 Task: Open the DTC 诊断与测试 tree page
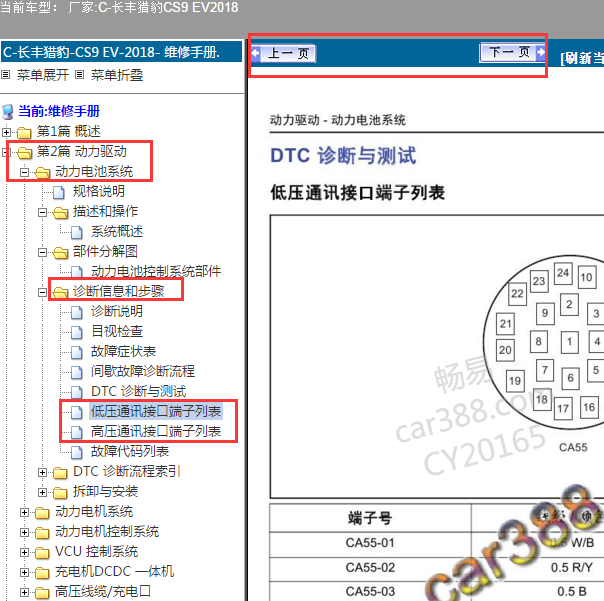tap(139, 391)
